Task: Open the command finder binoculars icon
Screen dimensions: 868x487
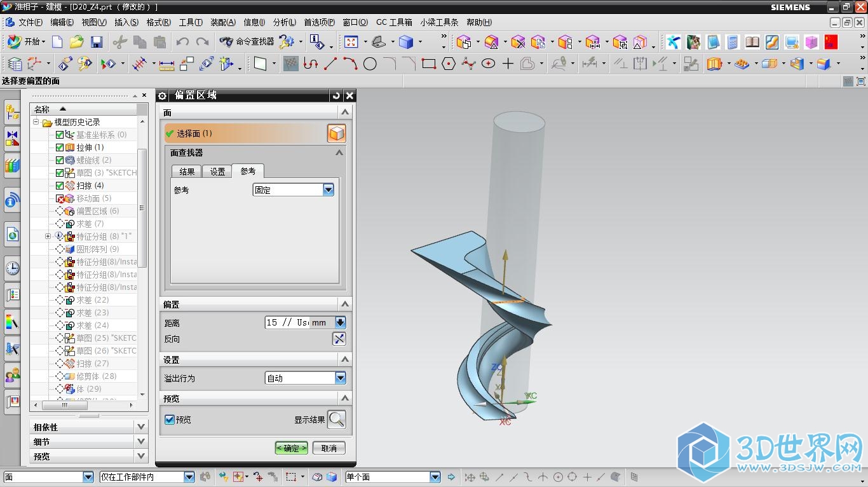Action: [x=226, y=42]
